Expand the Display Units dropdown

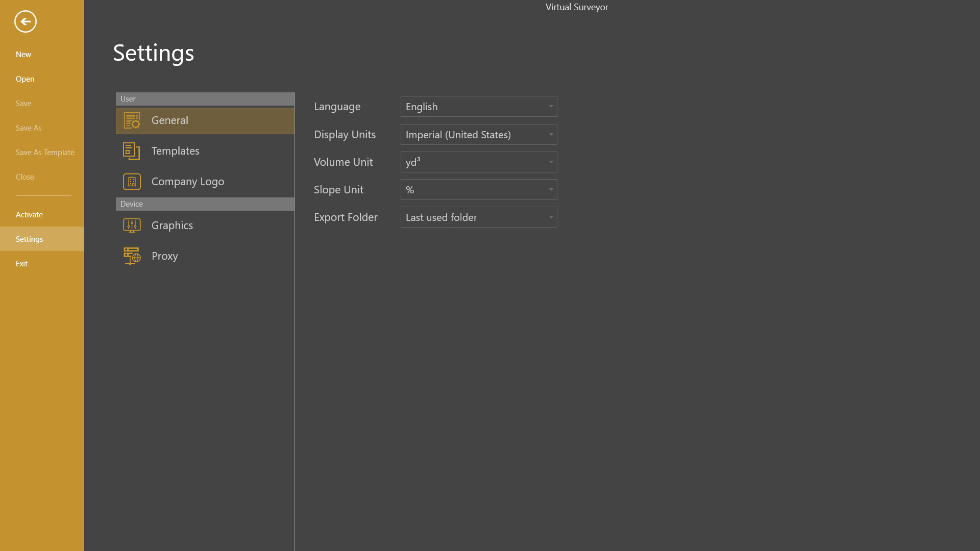pyautogui.click(x=478, y=135)
